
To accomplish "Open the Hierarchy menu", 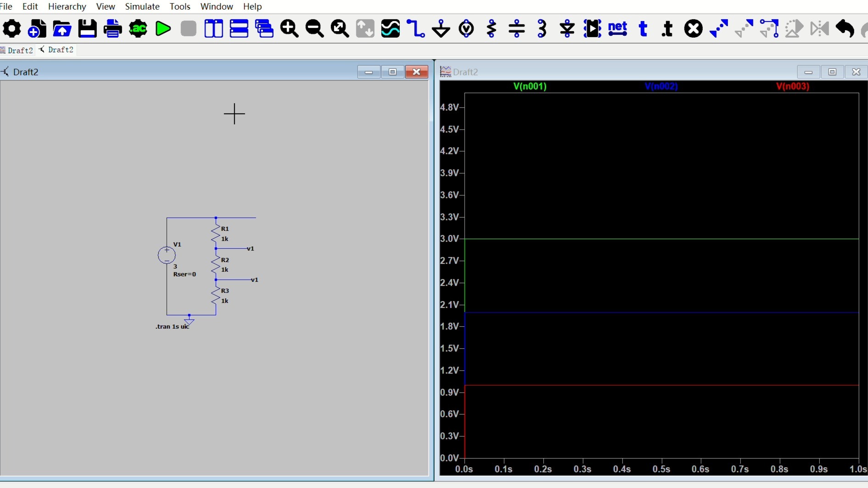I will pyautogui.click(x=67, y=6).
